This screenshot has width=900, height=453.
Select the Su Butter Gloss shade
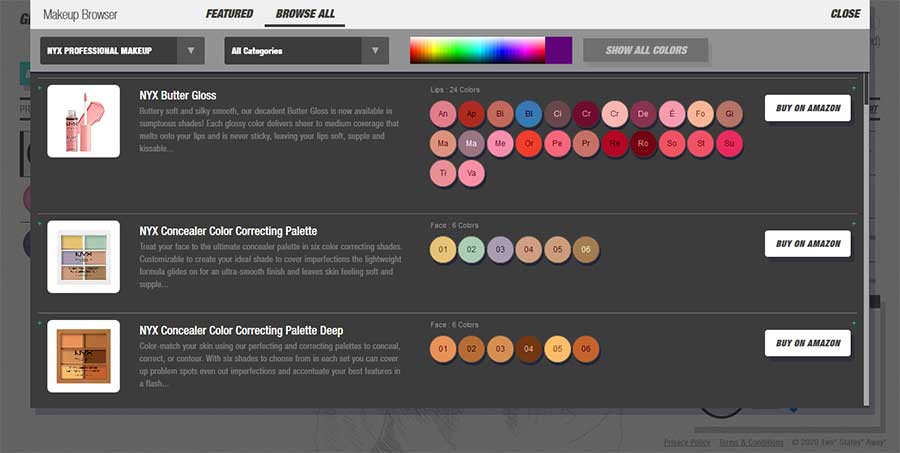(730, 144)
